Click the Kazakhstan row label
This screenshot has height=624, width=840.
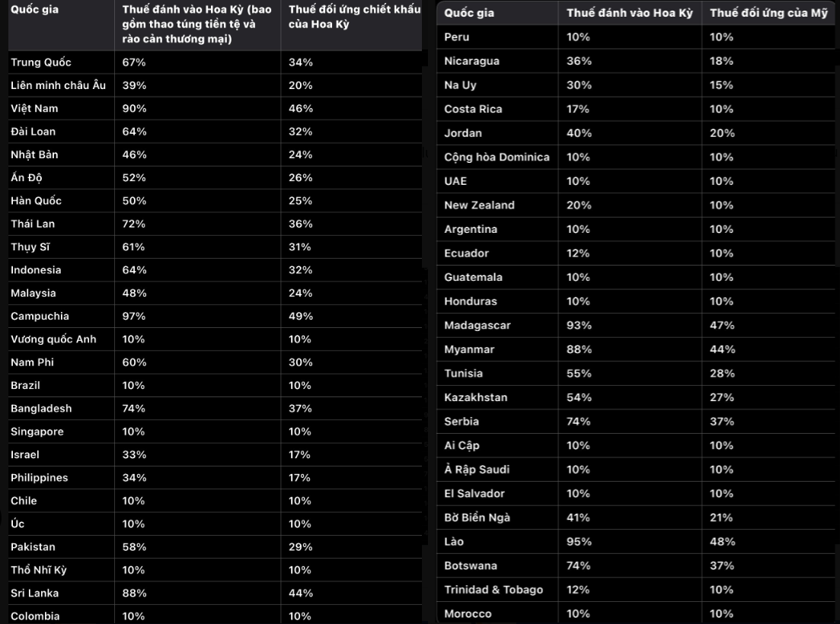tap(475, 397)
